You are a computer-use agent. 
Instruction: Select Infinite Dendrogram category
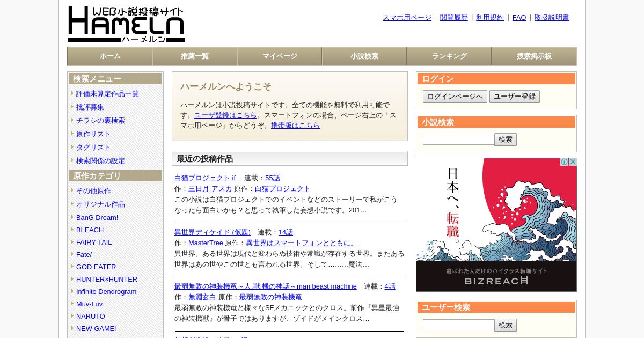[x=106, y=291]
